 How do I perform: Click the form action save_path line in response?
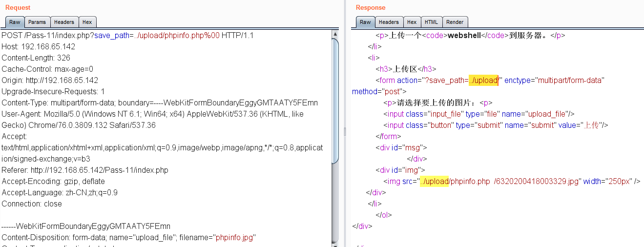coord(490,81)
